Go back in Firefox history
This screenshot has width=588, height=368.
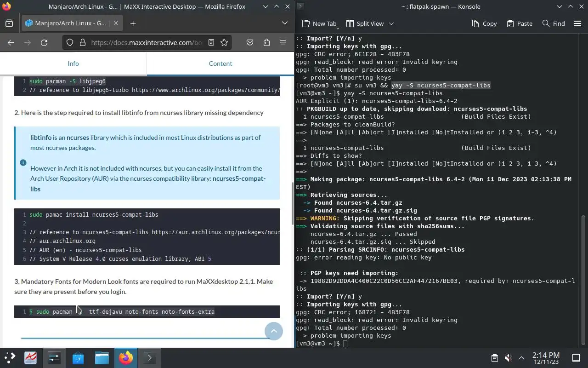click(11, 42)
